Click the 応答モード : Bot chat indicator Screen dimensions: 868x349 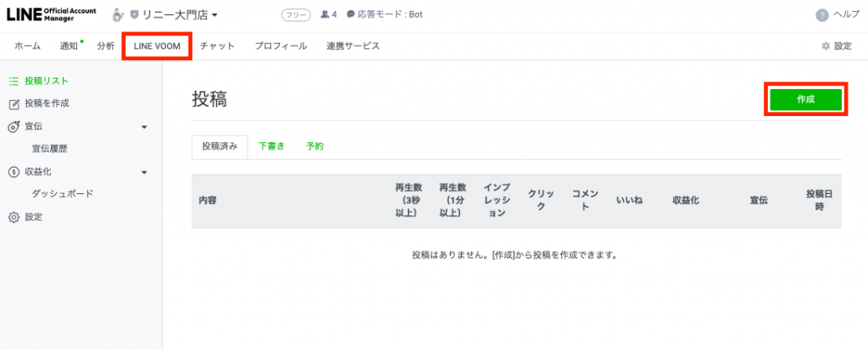point(385,15)
